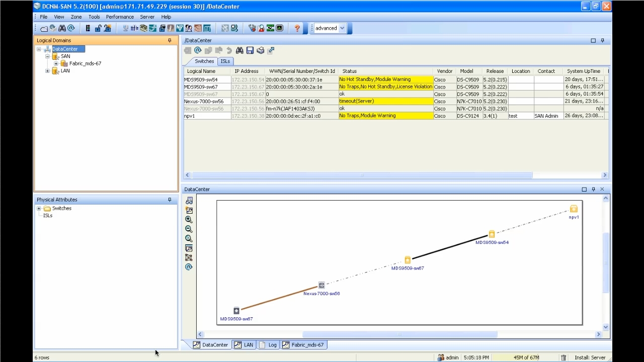Open the LAN bottom tab
This screenshot has width=644, height=362.
pyautogui.click(x=244, y=345)
